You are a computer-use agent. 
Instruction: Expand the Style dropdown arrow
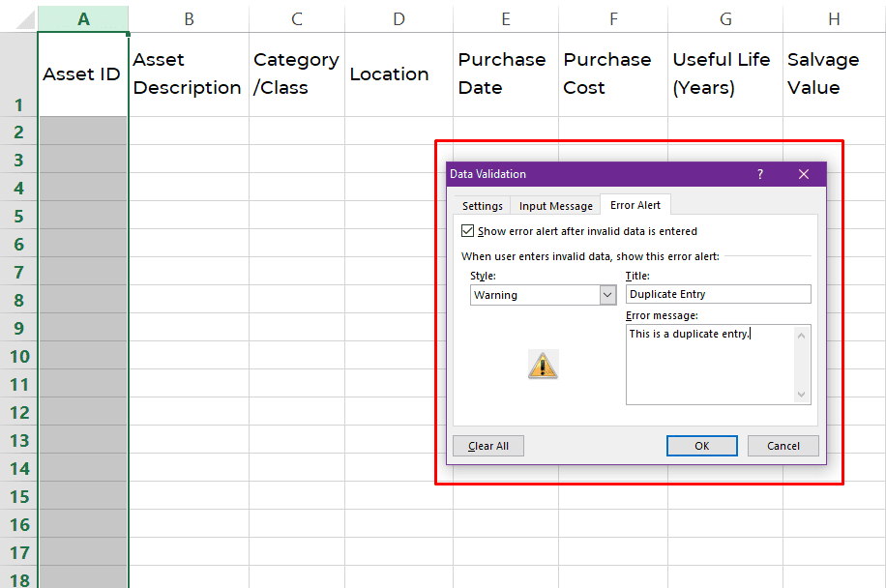[x=607, y=295]
